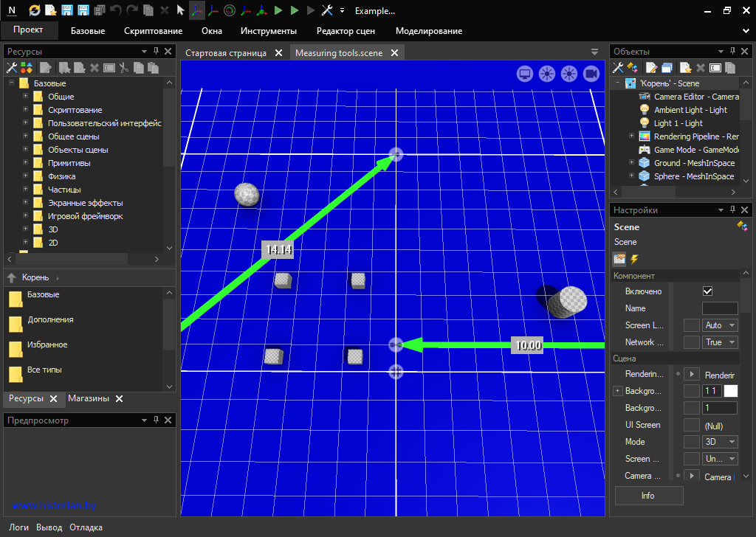Open the Mode 3D dropdown

720,442
